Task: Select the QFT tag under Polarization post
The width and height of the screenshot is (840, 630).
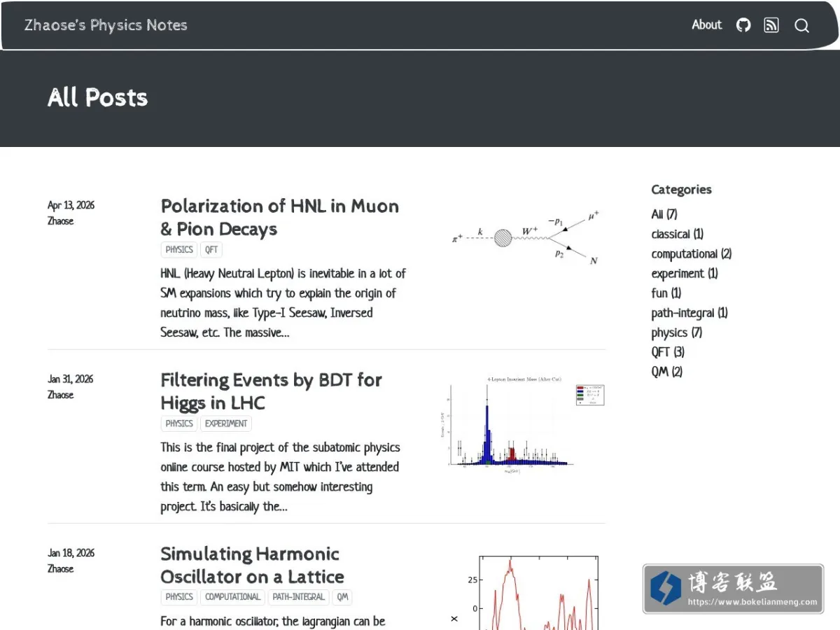Action: (x=211, y=250)
